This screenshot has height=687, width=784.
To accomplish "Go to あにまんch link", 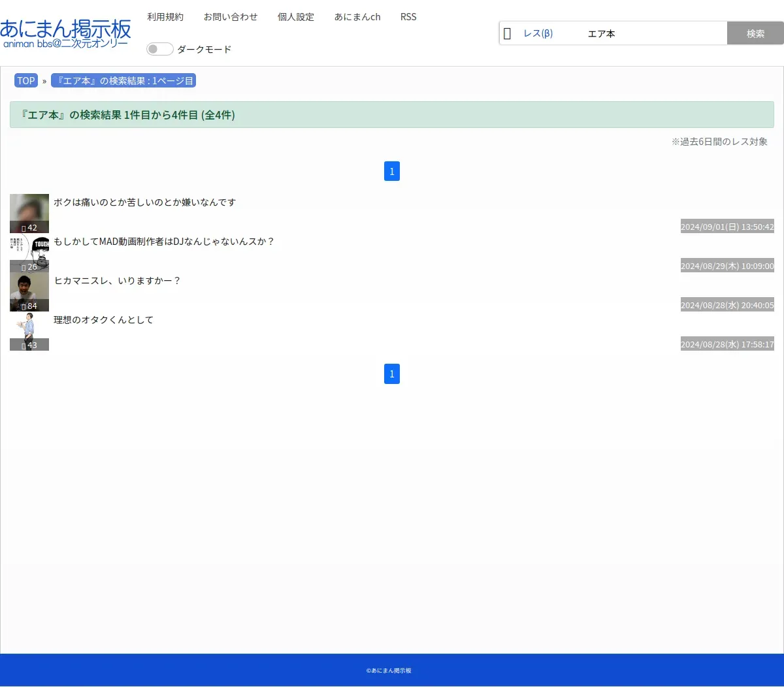I will [x=357, y=17].
